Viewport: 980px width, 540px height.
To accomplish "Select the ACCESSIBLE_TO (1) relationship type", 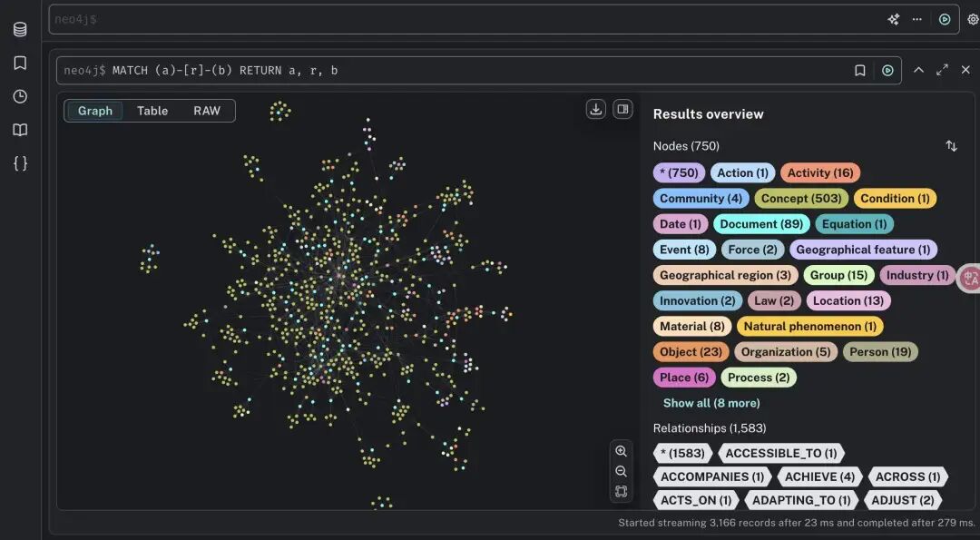I will 780,454.
